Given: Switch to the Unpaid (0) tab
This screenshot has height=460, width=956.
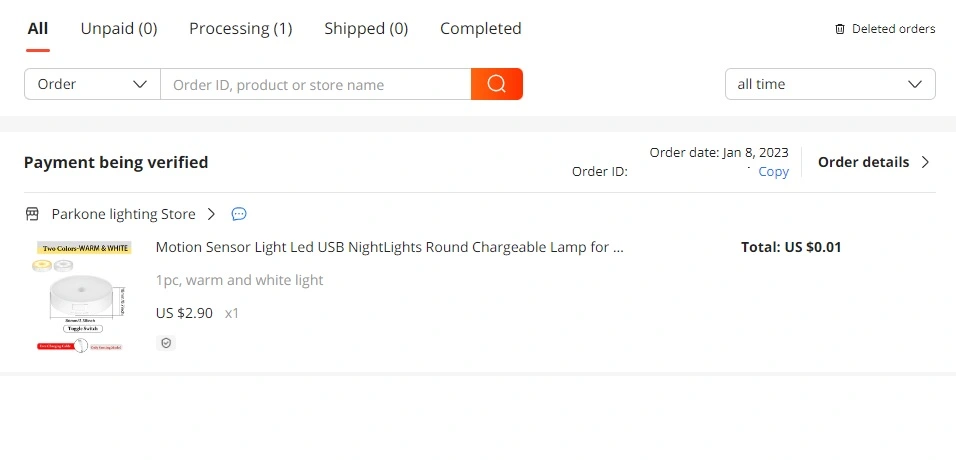Looking at the screenshot, I should click(119, 29).
